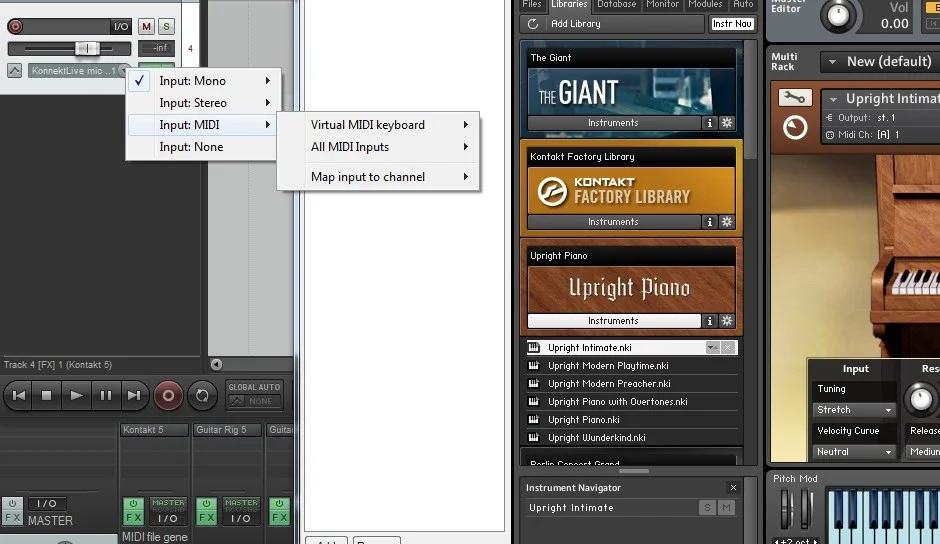Screen dimensions: 940x544
Task: Open All MIDI Inputs submenu
Action: coord(378,147)
